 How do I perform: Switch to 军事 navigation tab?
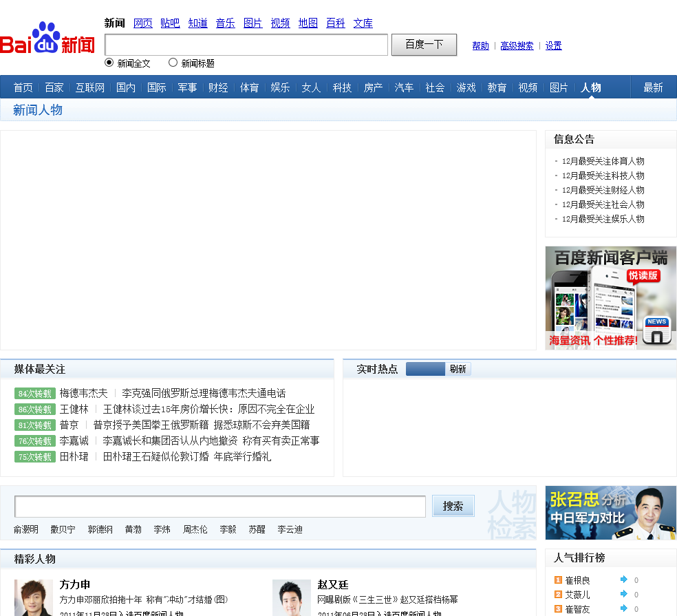[x=187, y=87]
